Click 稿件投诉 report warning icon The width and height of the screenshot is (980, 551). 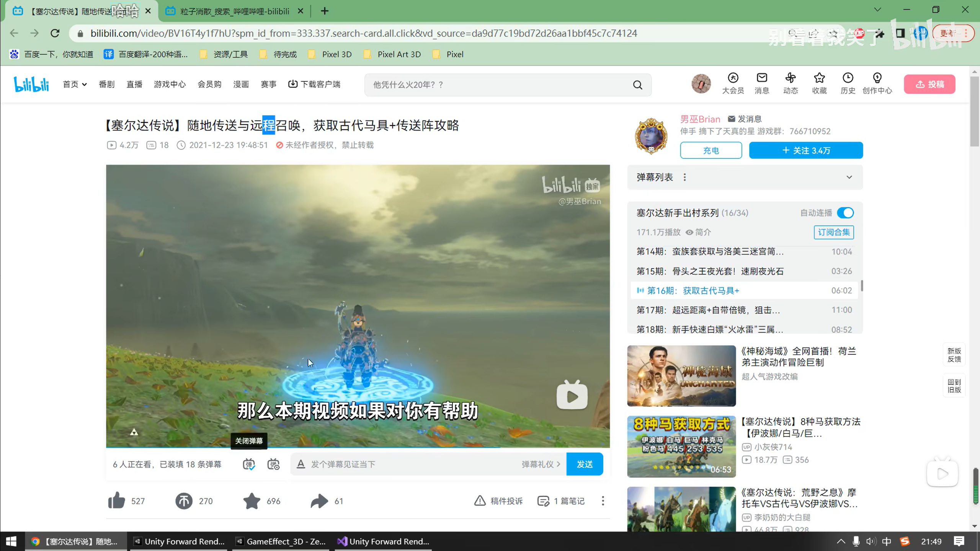point(480,500)
